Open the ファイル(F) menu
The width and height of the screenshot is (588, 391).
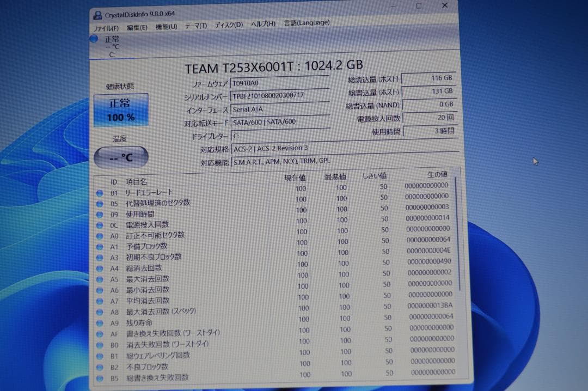[106, 28]
